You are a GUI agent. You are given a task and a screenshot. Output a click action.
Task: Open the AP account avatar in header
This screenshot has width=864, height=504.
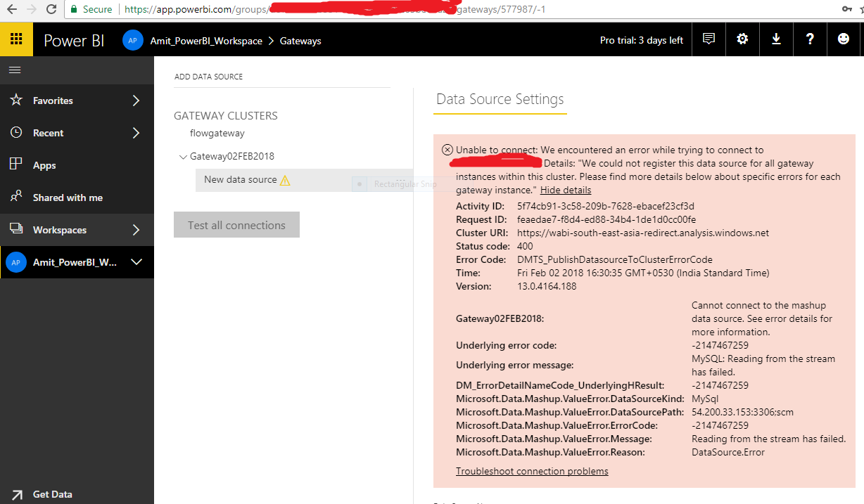pos(132,41)
